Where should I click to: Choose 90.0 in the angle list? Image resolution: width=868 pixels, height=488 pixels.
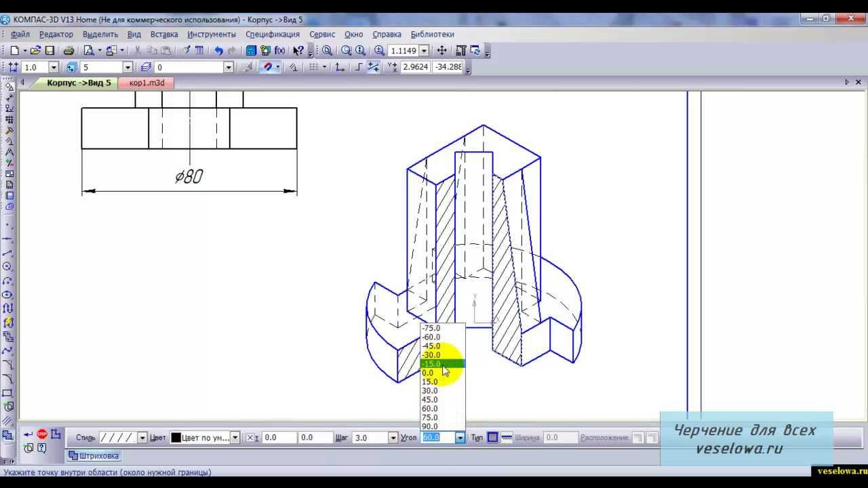tap(442, 426)
